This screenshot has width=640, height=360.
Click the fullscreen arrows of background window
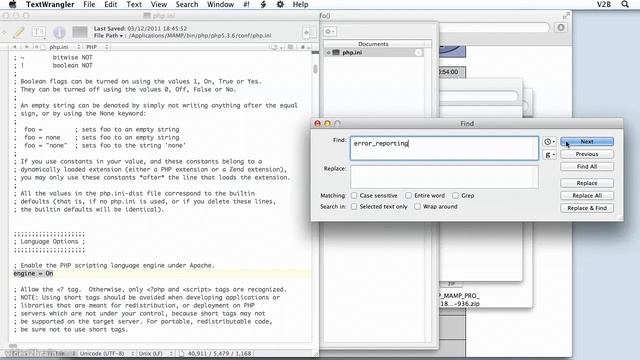point(566,16)
